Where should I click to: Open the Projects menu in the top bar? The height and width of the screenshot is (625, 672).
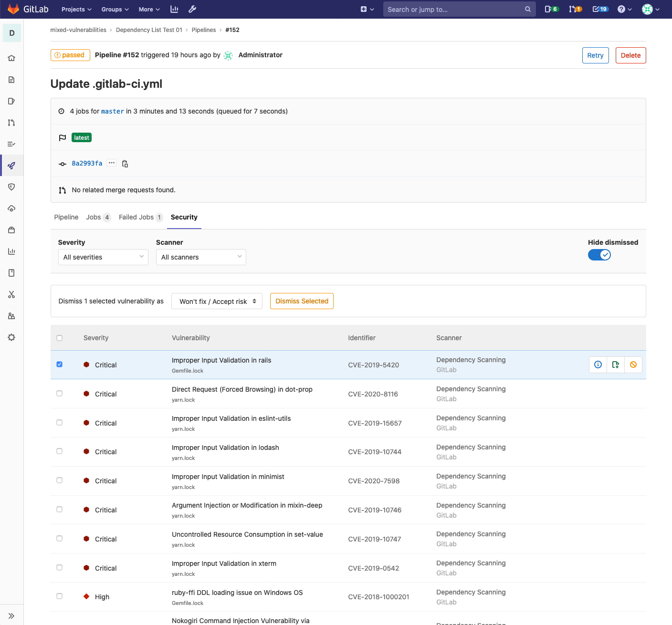76,9
